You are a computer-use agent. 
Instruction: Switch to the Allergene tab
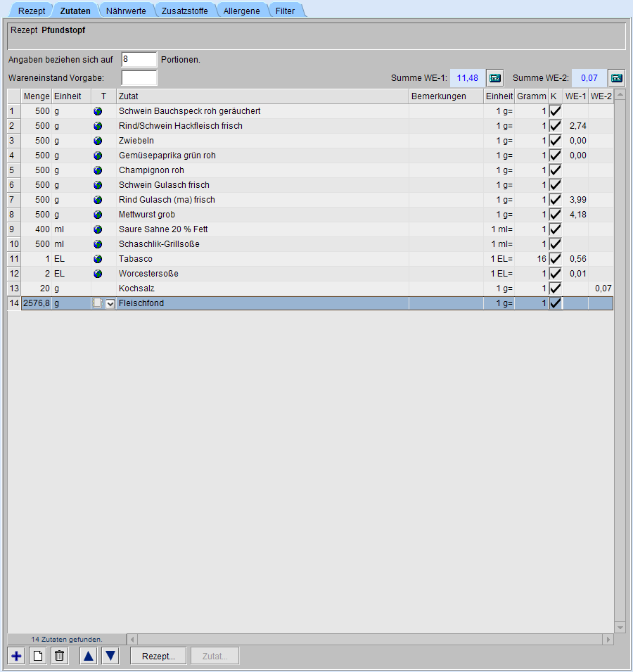click(x=241, y=11)
